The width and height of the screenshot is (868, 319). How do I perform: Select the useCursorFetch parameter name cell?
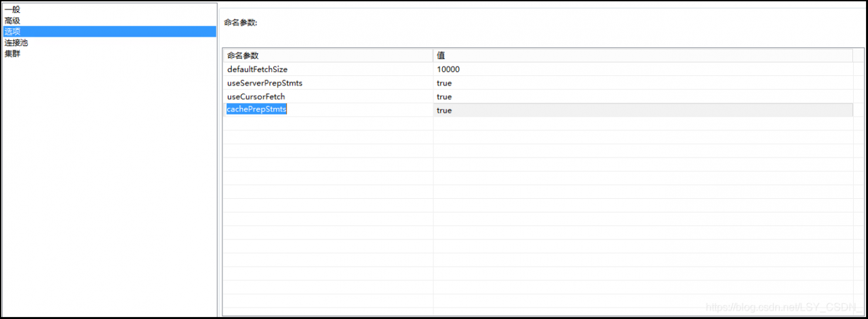click(256, 96)
